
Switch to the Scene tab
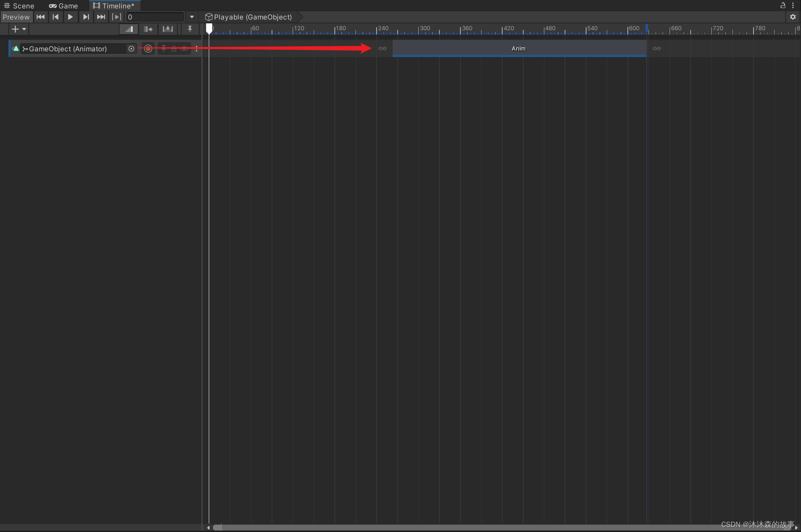pyautogui.click(x=19, y=6)
